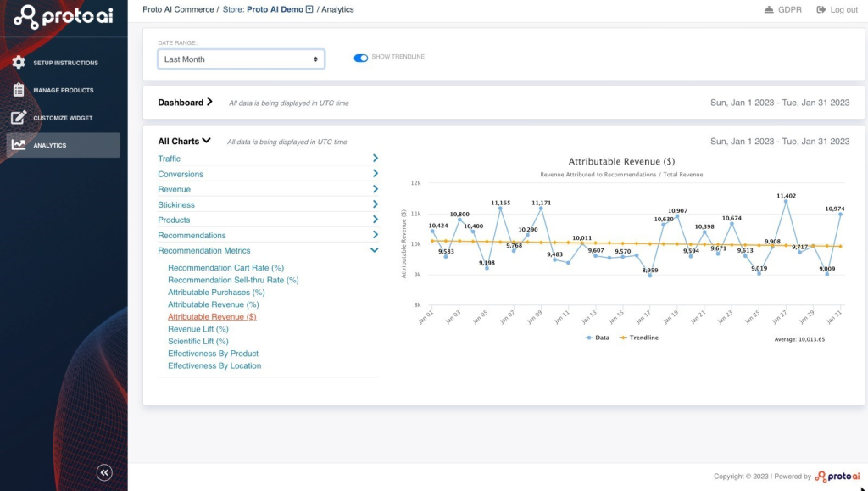Expand the Stickiness chart group
This screenshot has width=868, height=491.
pos(376,204)
